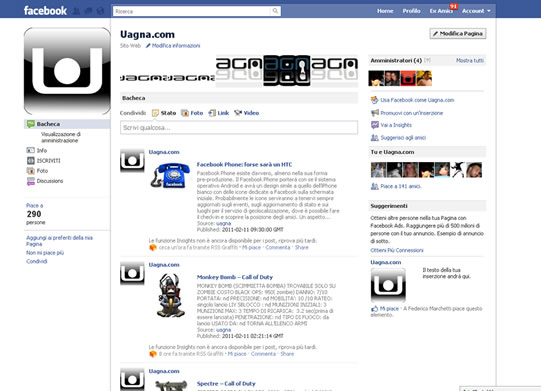Click the Scrivi qualcosa text box
The image size is (541, 391).
pos(239,128)
